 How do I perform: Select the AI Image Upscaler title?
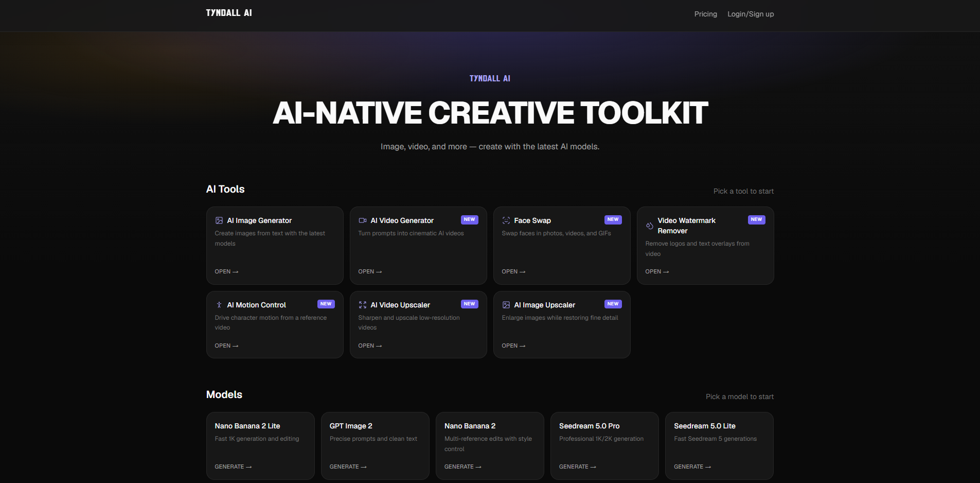coord(545,305)
